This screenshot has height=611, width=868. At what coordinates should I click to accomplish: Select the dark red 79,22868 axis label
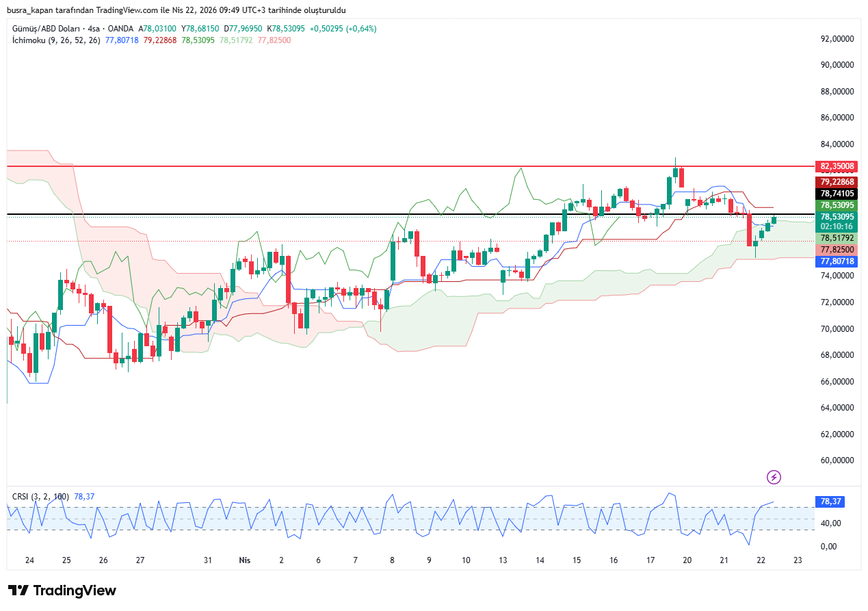(837, 182)
